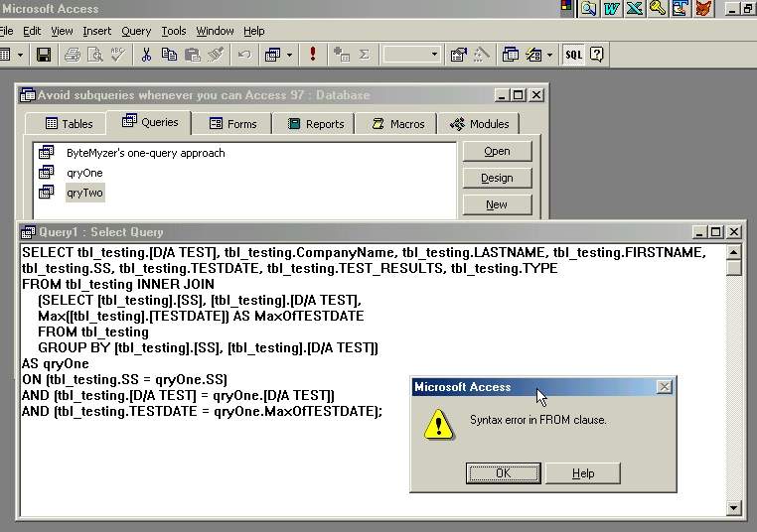Expand the New Object dropdown arrow
The height and width of the screenshot is (532, 757).
(549, 55)
